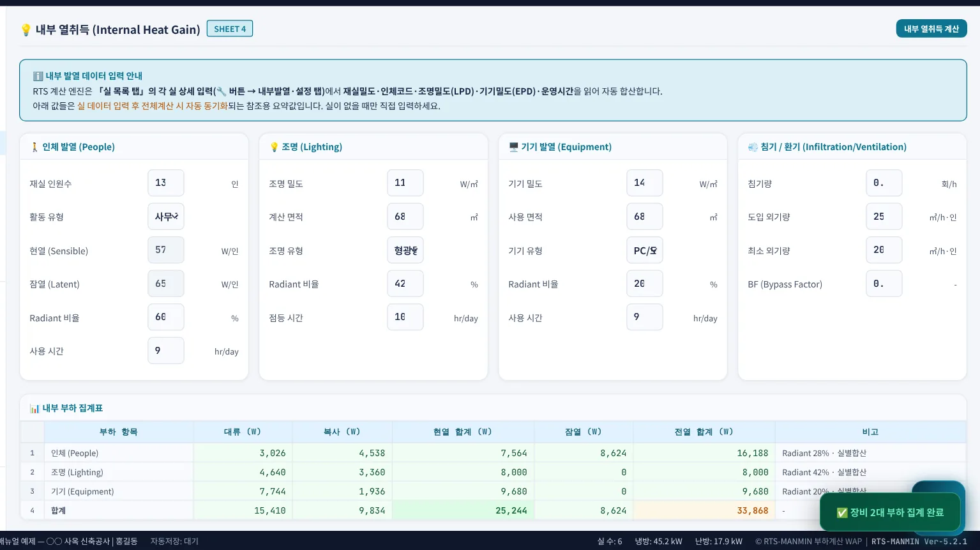
Task: Focus the 기기 밀도 input field
Action: [x=645, y=183]
